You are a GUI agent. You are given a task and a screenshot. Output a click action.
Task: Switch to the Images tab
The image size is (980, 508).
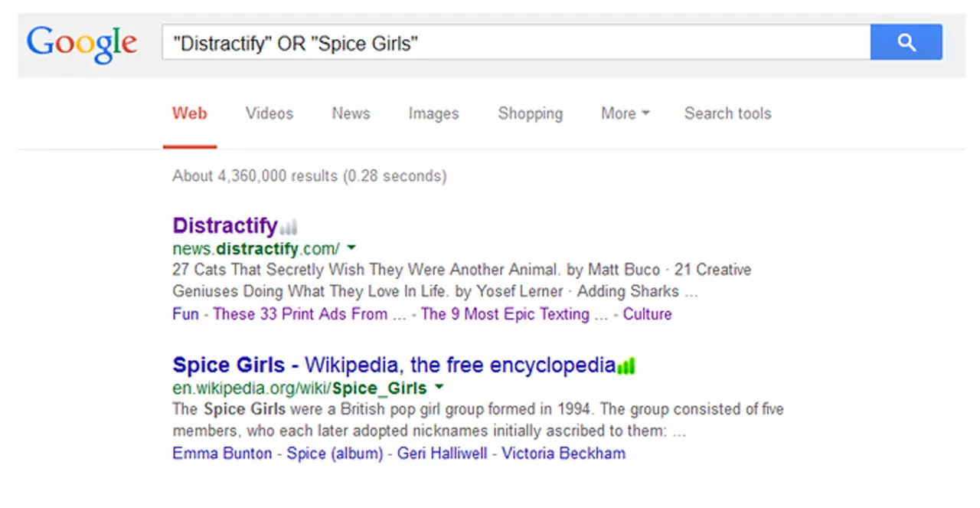click(x=433, y=113)
